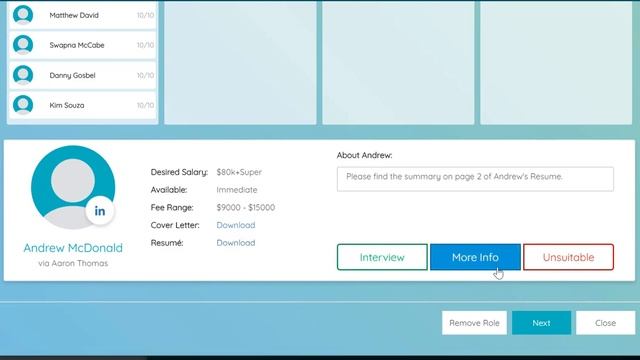Click the Interview button
The image size is (640, 360).
click(382, 257)
